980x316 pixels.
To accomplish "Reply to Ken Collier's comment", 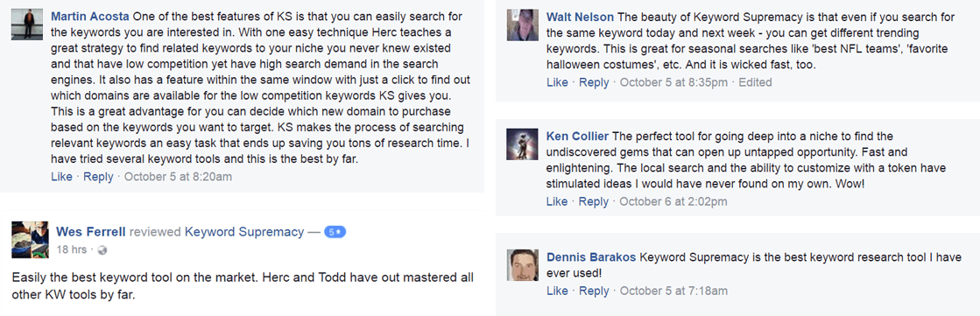I will 594,201.
